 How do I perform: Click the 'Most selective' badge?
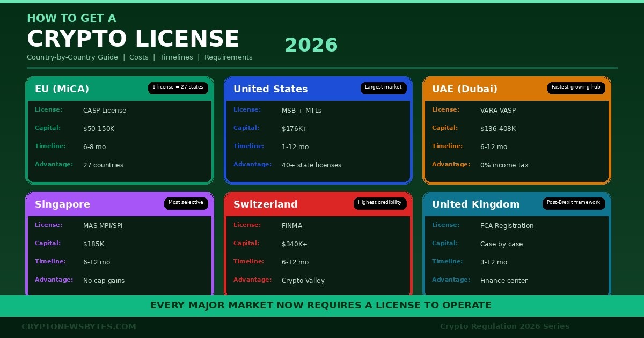click(186, 203)
